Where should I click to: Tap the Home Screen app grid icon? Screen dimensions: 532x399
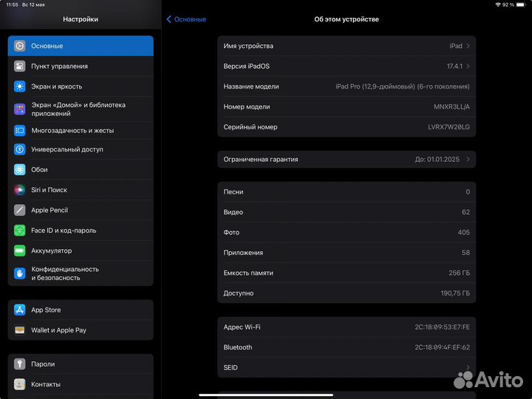pyautogui.click(x=20, y=109)
